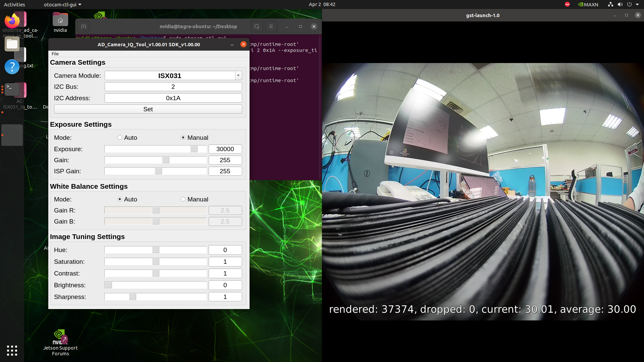Open otocam-ctl-gui app menu
The image size is (644, 362).
tap(62, 4)
